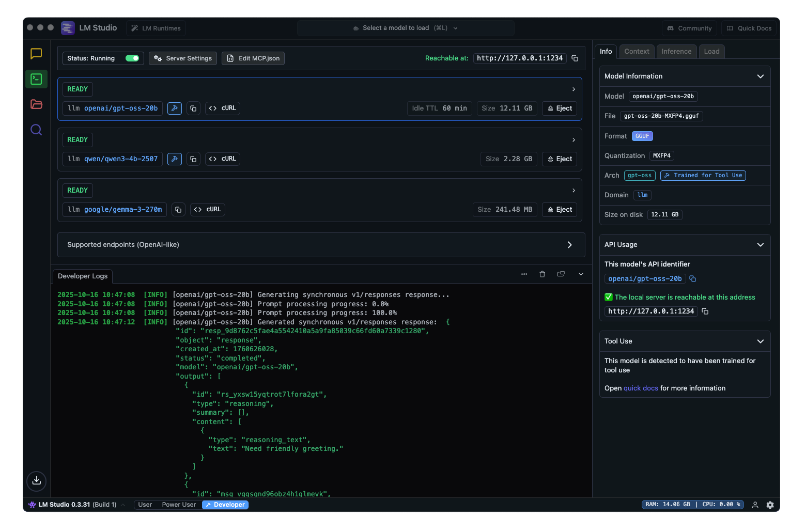Screen dimensions: 806x532
Task: Click the tool-use wrench icon on gpt-oss-20b
Action: pos(174,108)
